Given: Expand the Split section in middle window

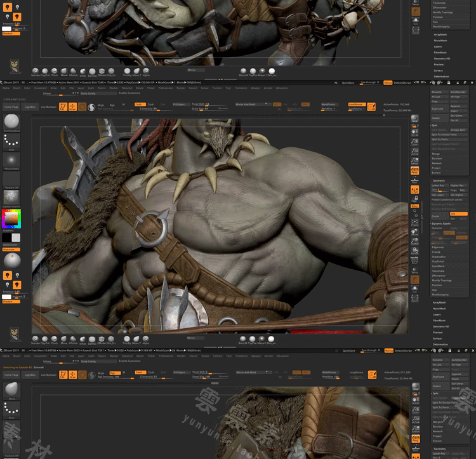Looking at the screenshot, I should pos(435,125).
